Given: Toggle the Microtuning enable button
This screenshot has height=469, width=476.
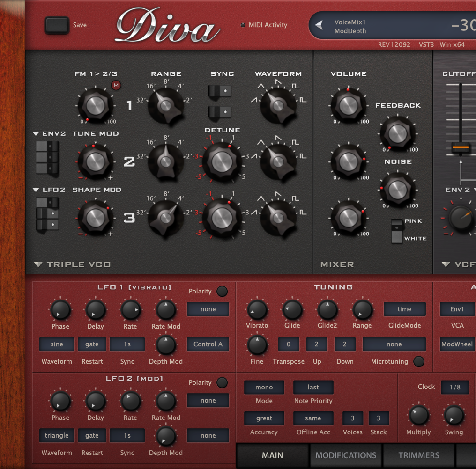Looking at the screenshot, I should pyautogui.click(x=419, y=361).
